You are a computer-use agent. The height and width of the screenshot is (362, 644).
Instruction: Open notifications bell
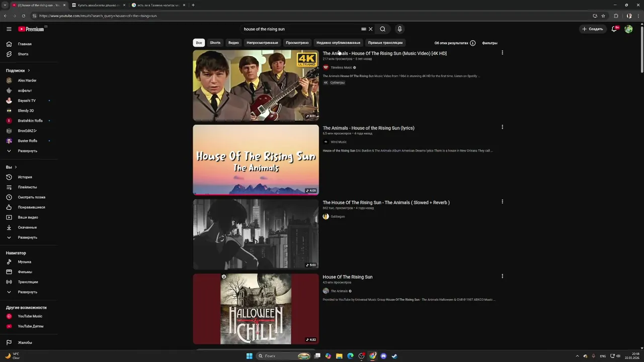pyautogui.click(x=614, y=29)
